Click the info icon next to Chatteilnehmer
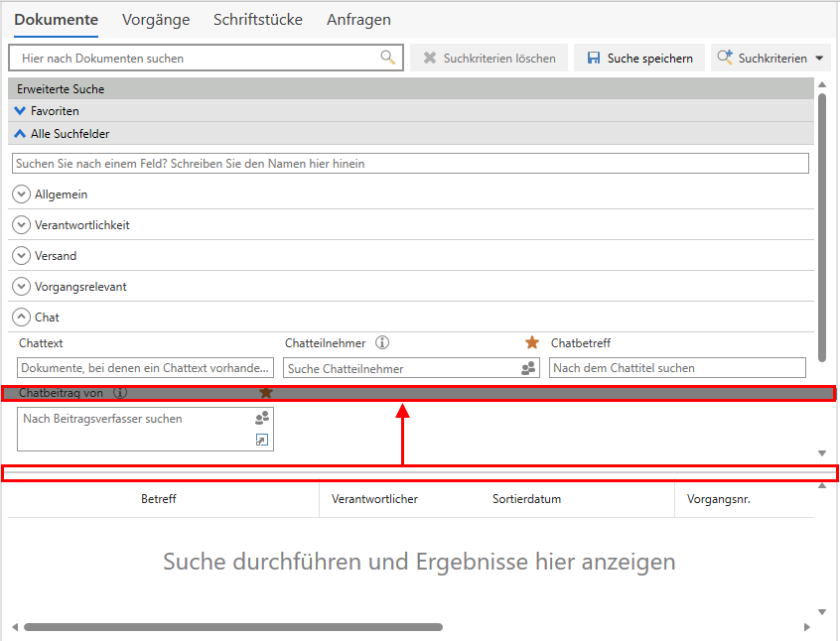840x641 pixels. coord(382,342)
